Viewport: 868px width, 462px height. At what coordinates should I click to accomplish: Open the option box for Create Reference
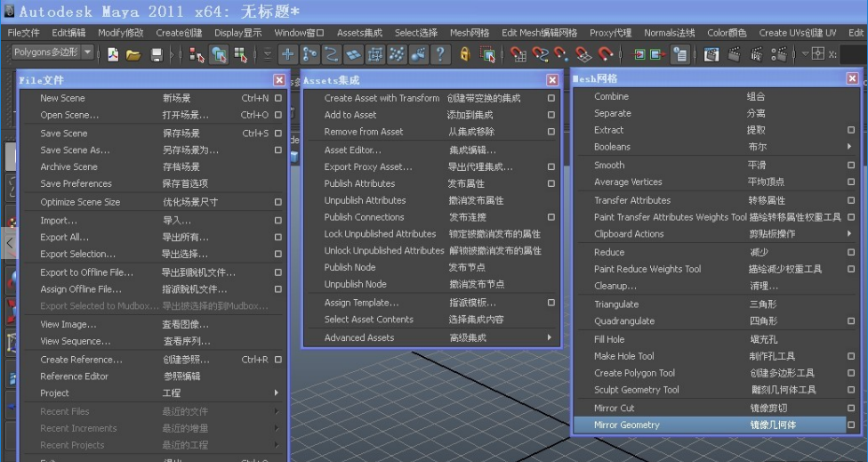(277, 360)
